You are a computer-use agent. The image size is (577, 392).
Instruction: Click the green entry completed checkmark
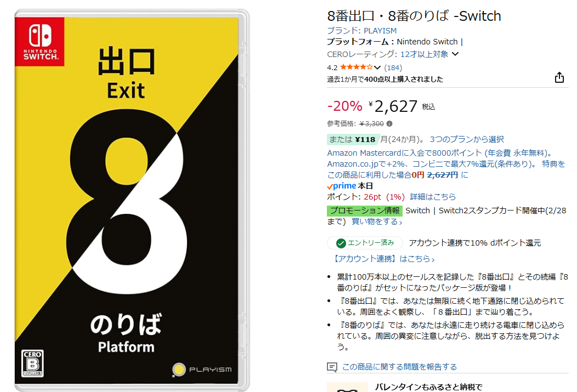click(341, 243)
